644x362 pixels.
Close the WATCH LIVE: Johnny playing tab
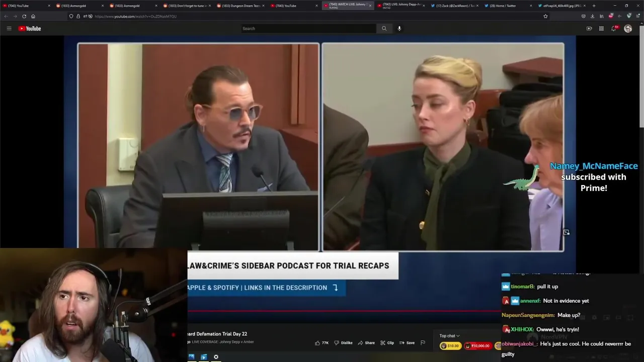(x=370, y=6)
